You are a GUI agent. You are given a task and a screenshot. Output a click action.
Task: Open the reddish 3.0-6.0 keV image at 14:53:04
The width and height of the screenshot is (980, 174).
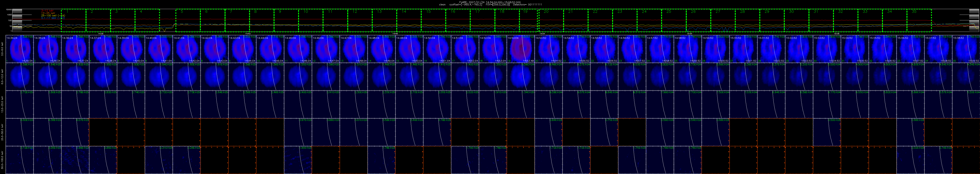pos(520,49)
